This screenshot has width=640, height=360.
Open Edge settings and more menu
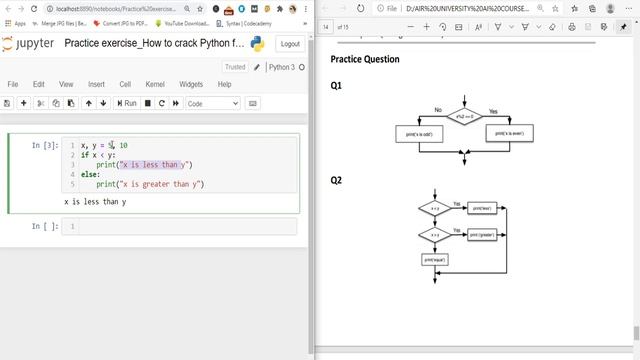(x=629, y=9)
